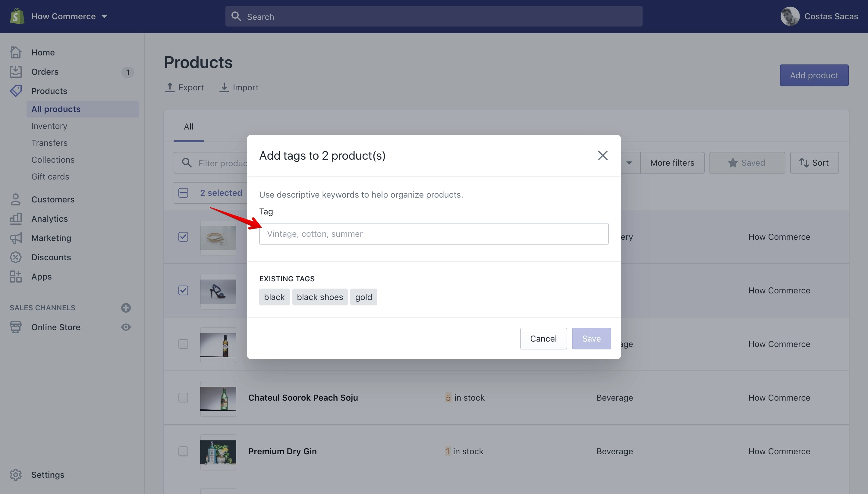The width and height of the screenshot is (868, 494).
Task: Check the Chateul Soorok Peach Soju checkbox
Action: pyautogui.click(x=183, y=398)
